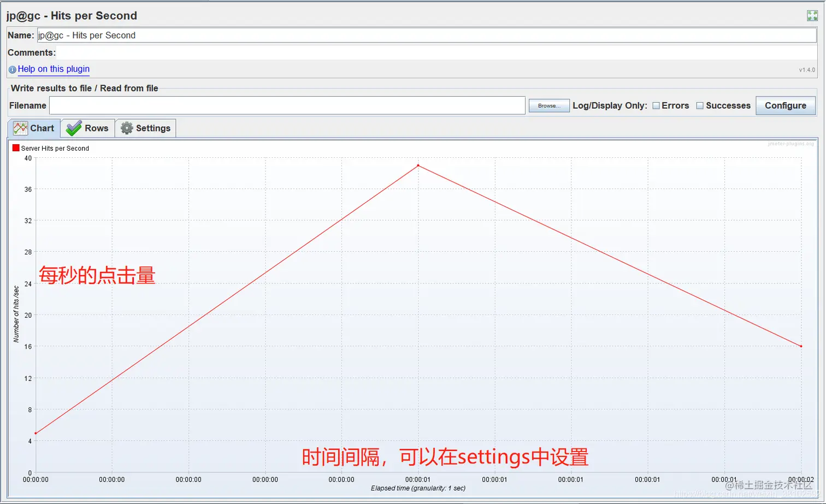The height and width of the screenshot is (504, 826).
Task: Click the Configure button
Action: 786,106
